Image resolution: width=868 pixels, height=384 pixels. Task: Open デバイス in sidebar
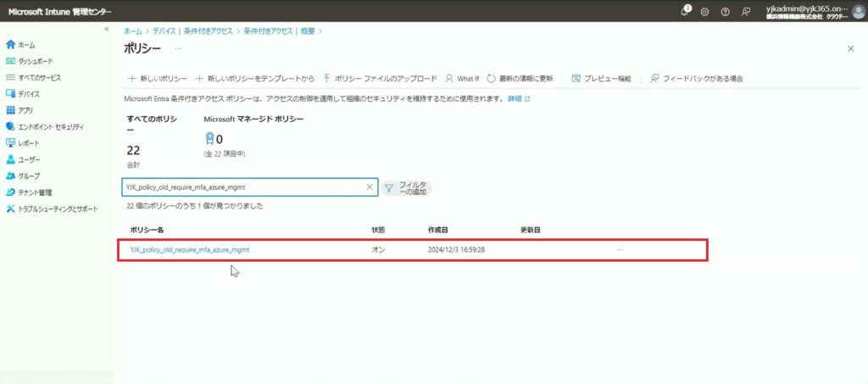[23, 94]
